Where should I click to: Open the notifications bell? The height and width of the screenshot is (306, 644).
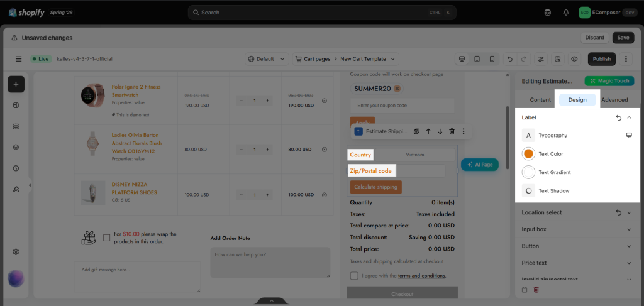(x=567, y=13)
